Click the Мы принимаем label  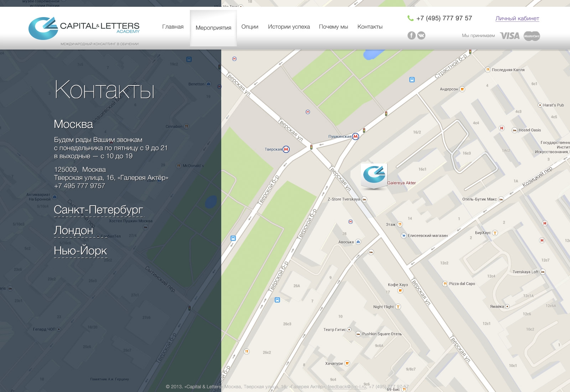click(x=478, y=36)
